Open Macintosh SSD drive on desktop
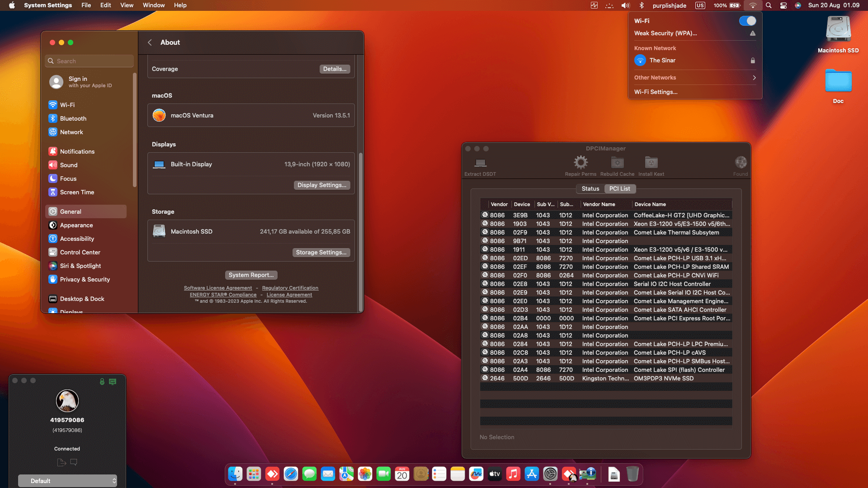Viewport: 868px width, 488px height. (838, 34)
